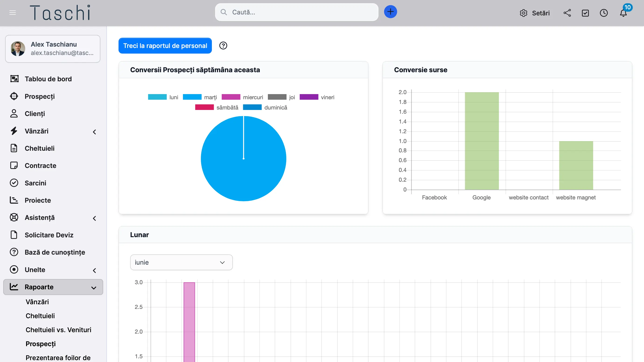Viewport: 644px width, 362px height.
Task: Click the help question mark icon
Action: click(223, 45)
